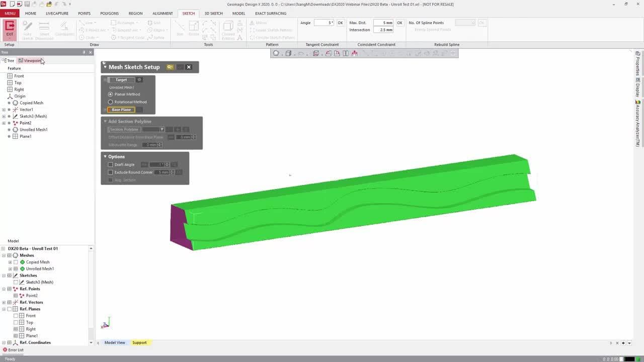Click the Target selection settings icon
Screen dimensions: 644x362
139,80
